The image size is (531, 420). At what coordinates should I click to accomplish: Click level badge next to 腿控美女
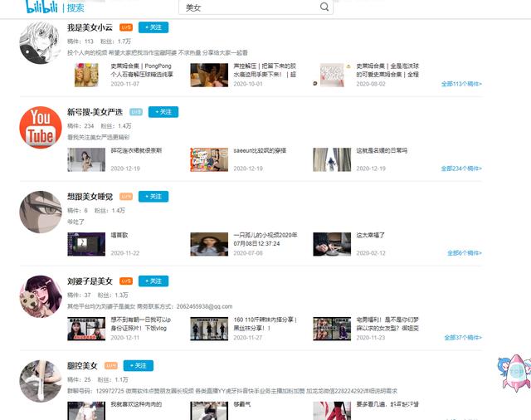[110, 366]
